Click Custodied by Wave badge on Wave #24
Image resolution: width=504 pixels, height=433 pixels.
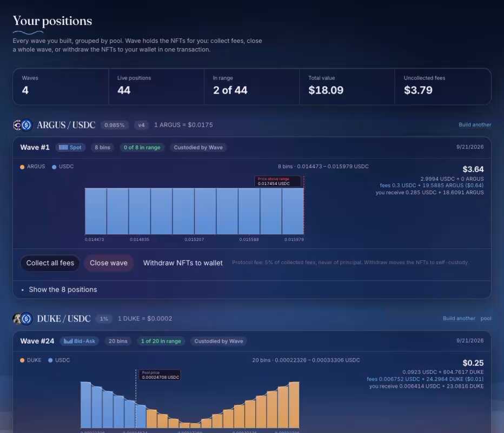(218, 341)
